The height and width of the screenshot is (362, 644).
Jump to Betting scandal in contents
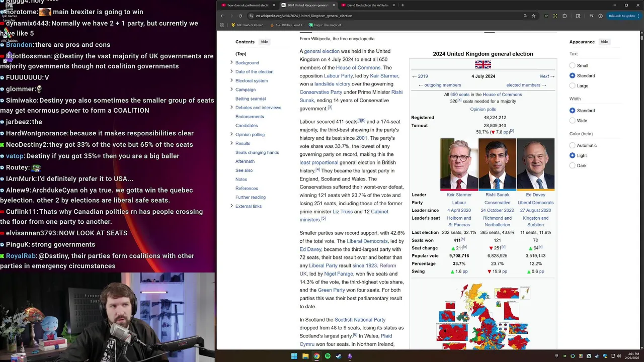[x=251, y=99]
